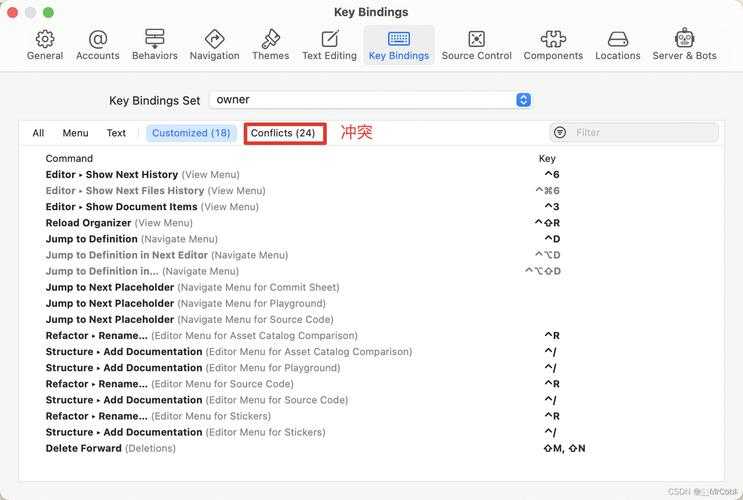Click the ^3 key binding cell
Screen dimensions: 743x500
click(x=552, y=207)
